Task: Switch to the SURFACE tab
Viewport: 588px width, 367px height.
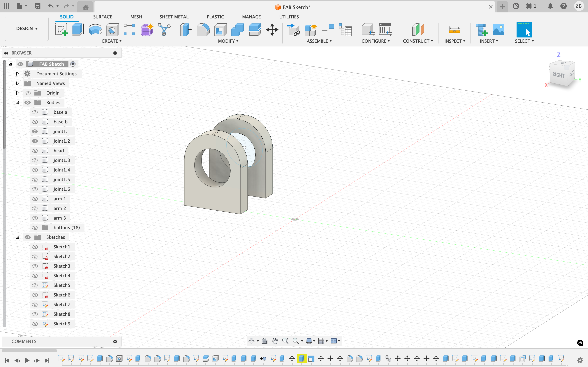Action: pos(102,17)
